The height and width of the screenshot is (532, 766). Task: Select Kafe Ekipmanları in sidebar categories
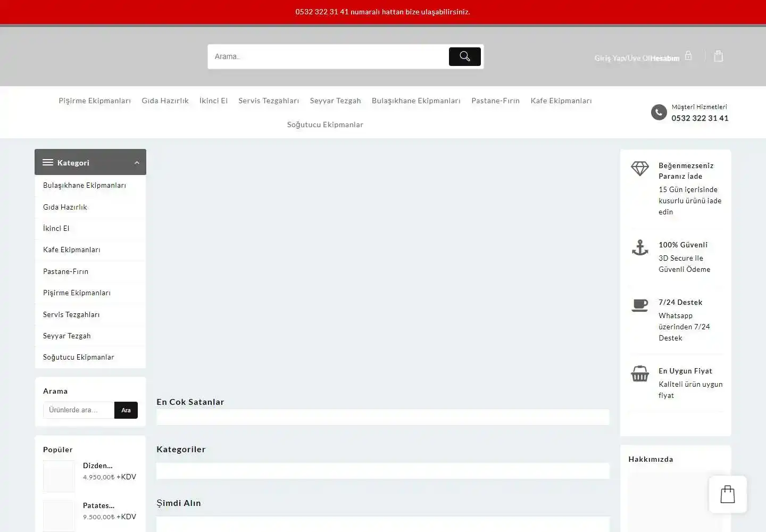click(x=71, y=250)
